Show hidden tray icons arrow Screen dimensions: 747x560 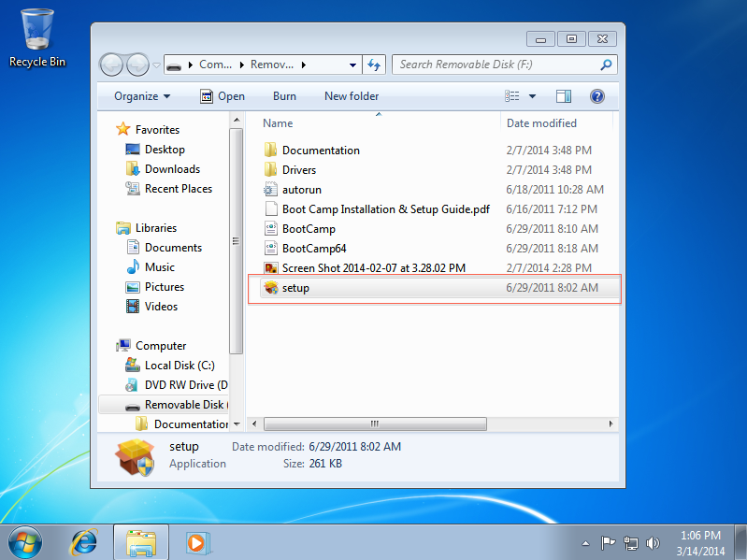pyautogui.click(x=585, y=543)
